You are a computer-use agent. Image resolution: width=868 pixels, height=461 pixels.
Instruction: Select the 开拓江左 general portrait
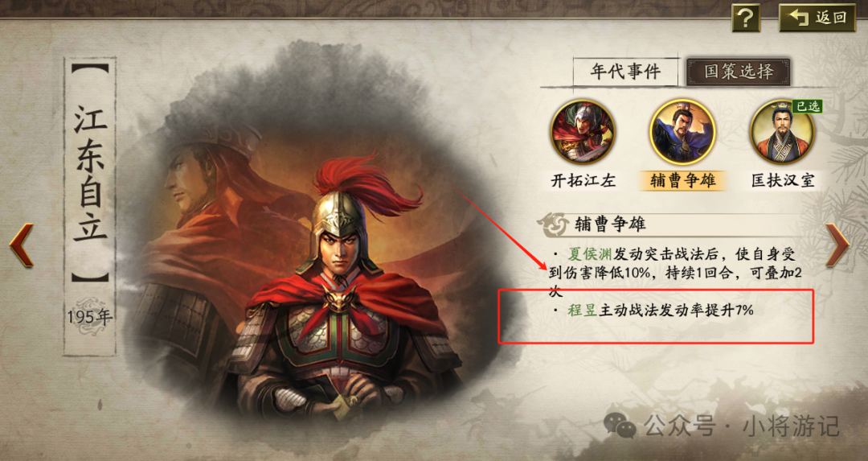point(583,132)
